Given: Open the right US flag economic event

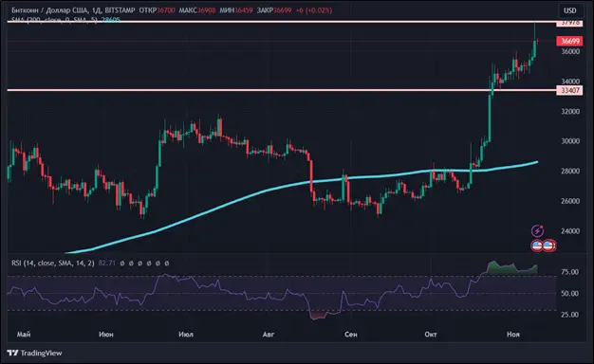Looking at the screenshot, I should [x=548, y=246].
